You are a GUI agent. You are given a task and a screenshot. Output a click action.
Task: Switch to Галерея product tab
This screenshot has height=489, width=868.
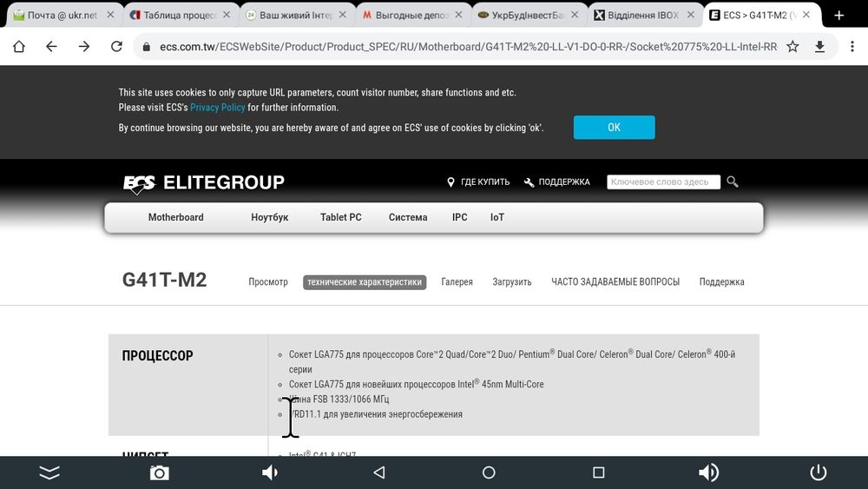click(457, 282)
